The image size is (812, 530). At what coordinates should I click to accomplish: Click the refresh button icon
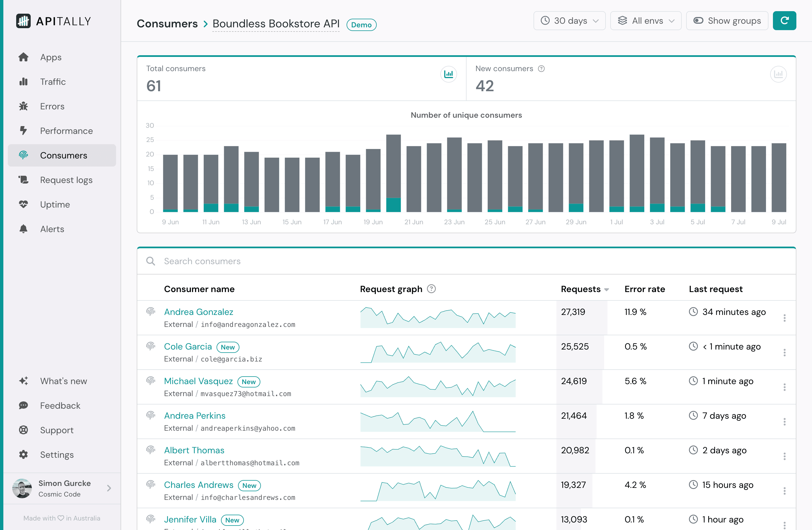[784, 21]
